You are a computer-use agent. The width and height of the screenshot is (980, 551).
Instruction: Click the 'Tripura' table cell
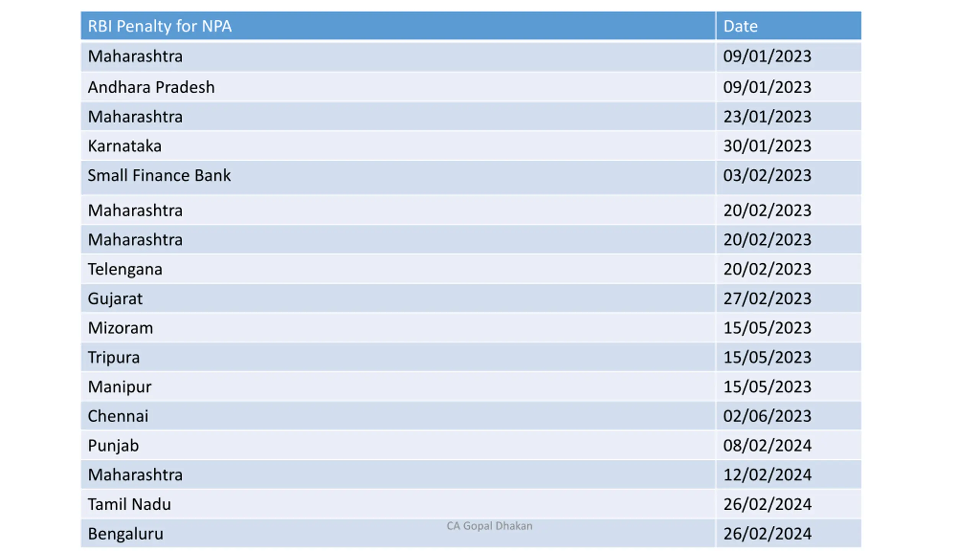pos(398,357)
